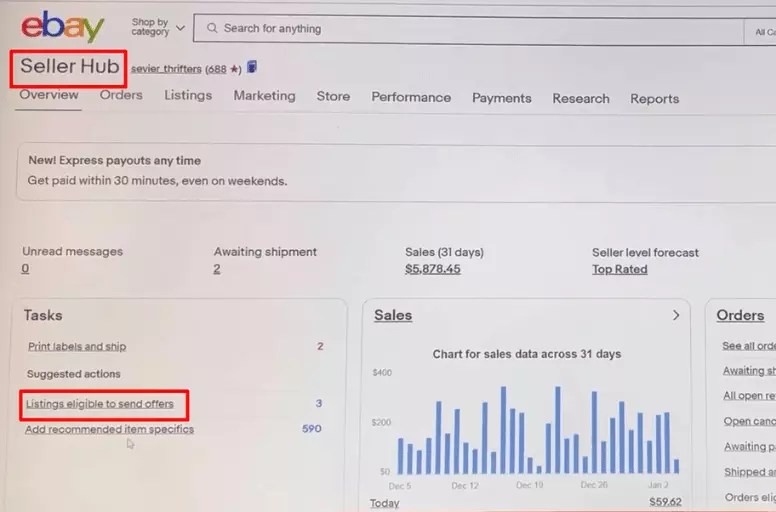Screen dimensions: 776x512
Task: Switch to the Overview tab
Action: 48,94
